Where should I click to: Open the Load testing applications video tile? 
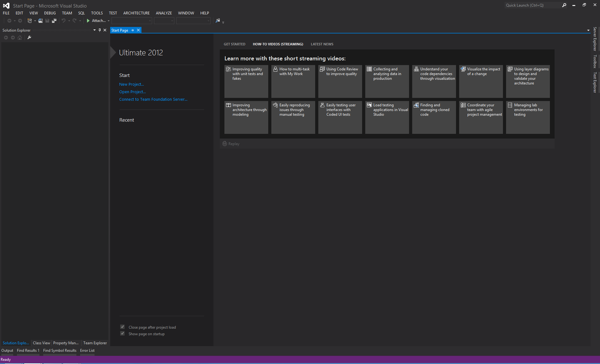click(x=387, y=118)
